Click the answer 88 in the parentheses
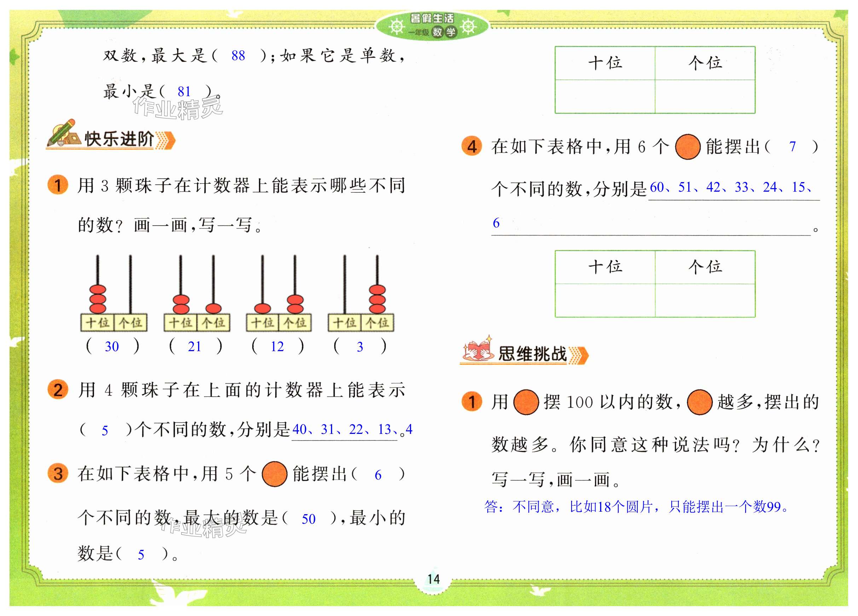 238,56
